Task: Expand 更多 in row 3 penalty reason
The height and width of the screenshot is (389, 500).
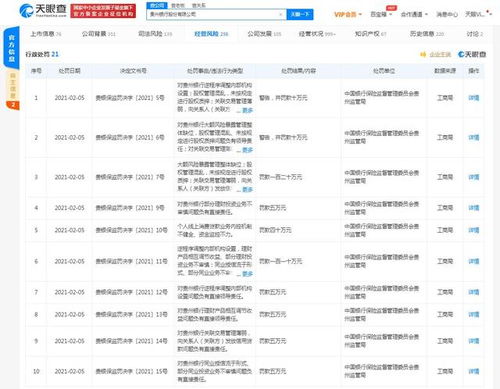Action: coord(247,190)
